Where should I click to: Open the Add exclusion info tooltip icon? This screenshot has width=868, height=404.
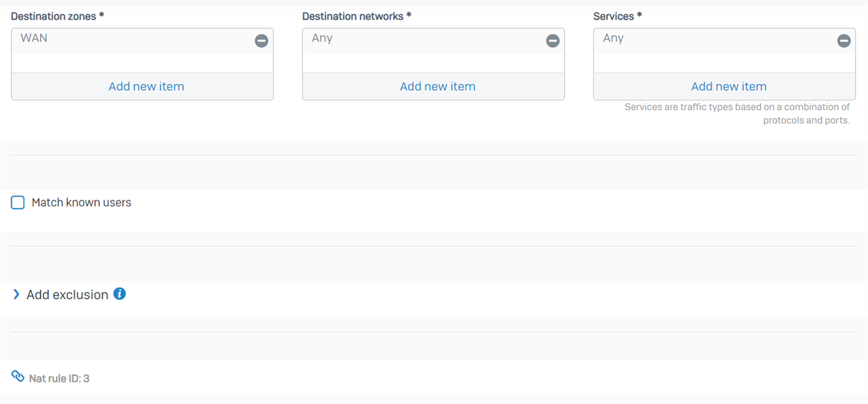pos(119,294)
